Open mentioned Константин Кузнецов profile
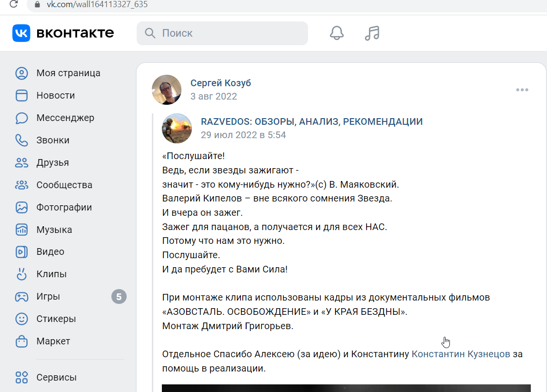 [x=461, y=354]
